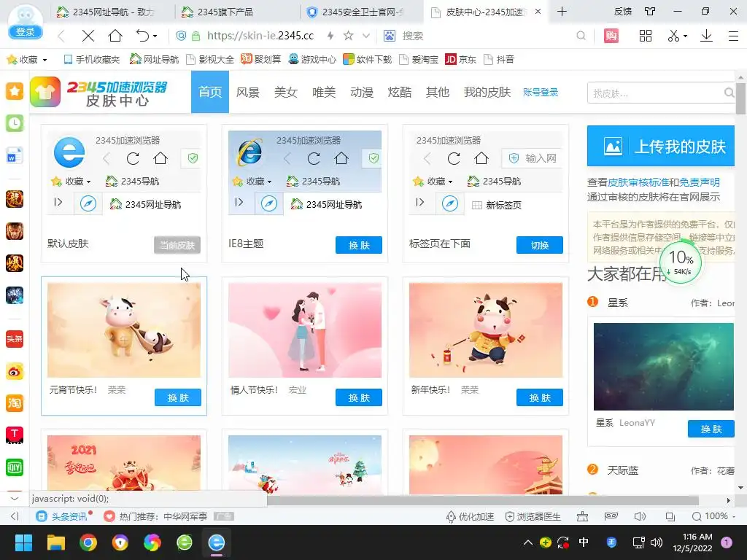Image resolution: width=747 pixels, height=560 pixels.
Task: Open 聚划算 bookmark
Action: (260, 60)
